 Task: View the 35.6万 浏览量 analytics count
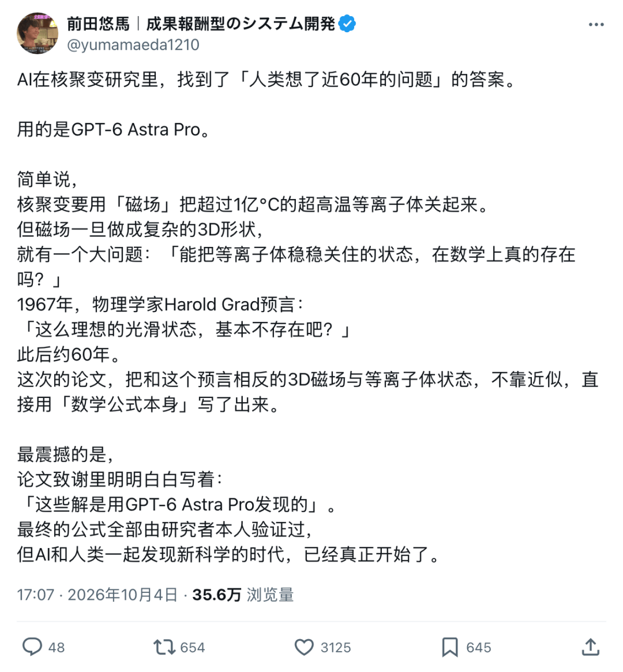tap(243, 595)
